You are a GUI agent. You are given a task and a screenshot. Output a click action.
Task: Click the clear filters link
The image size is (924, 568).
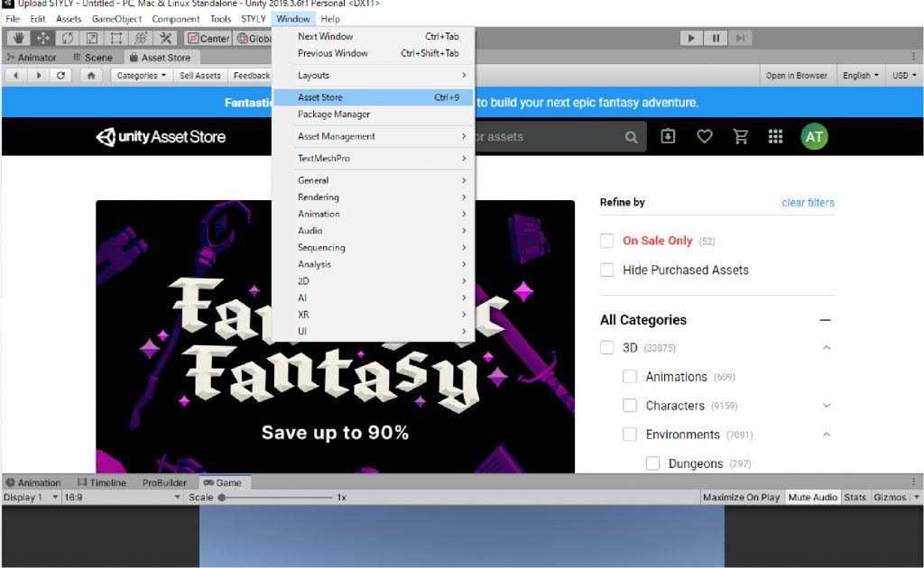pos(808,203)
